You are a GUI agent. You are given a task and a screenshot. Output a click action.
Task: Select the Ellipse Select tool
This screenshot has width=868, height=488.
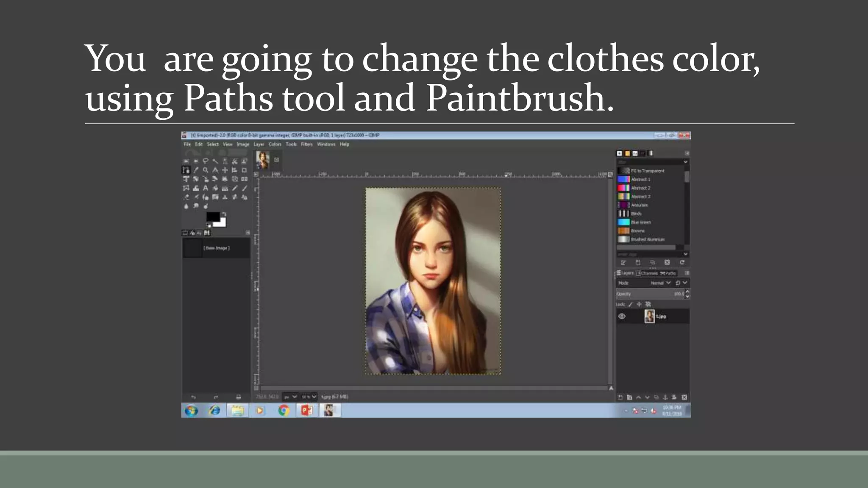click(x=195, y=161)
